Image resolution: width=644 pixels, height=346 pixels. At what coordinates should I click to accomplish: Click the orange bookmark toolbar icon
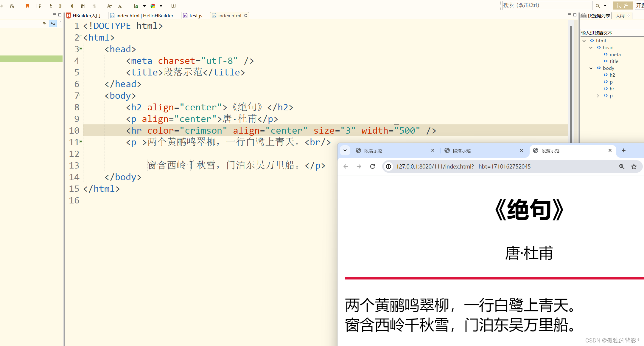pos(28,6)
